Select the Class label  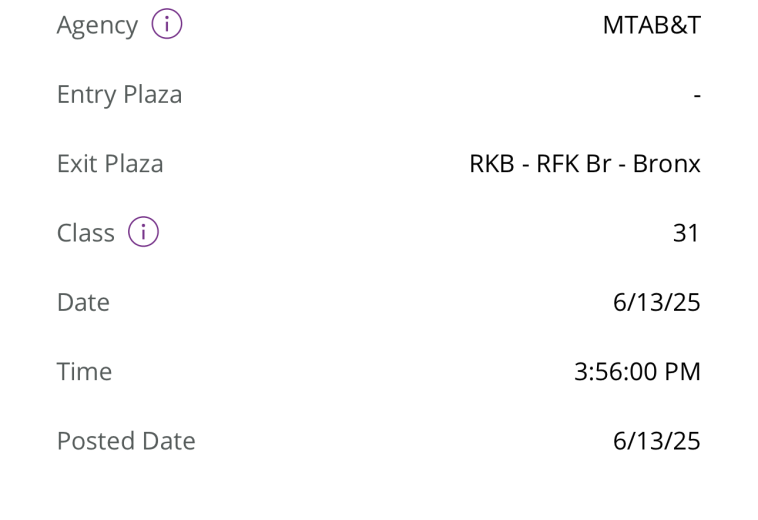click(86, 233)
